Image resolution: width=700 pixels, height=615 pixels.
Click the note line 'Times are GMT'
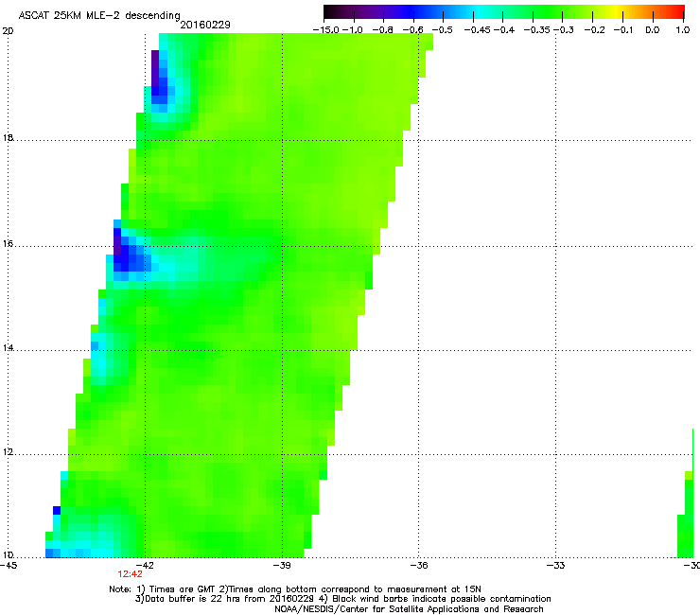pos(183,589)
